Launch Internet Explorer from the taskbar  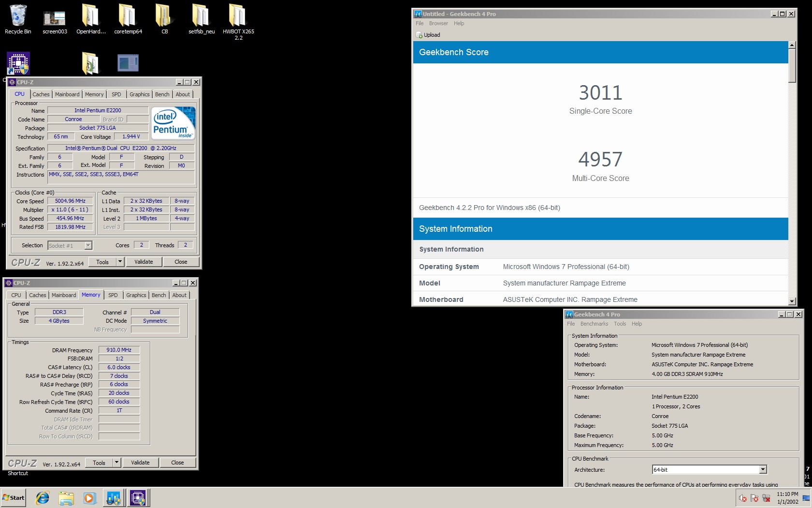(43, 498)
